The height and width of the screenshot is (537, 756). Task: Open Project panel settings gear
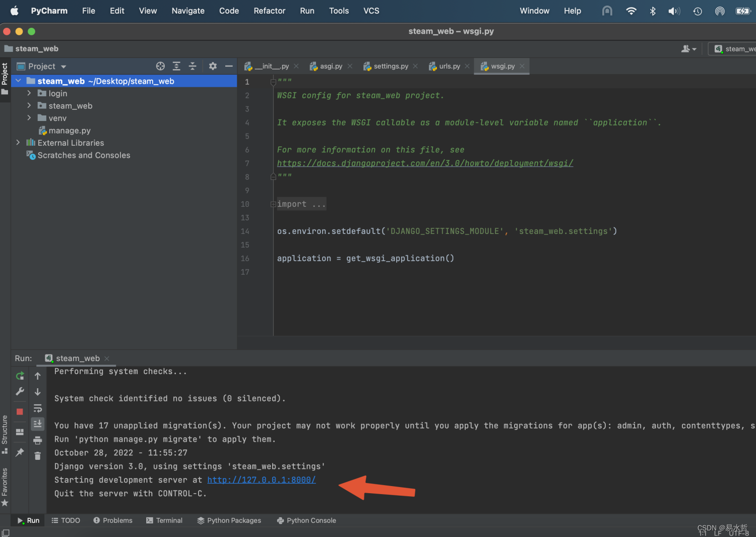tap(213, 66)
